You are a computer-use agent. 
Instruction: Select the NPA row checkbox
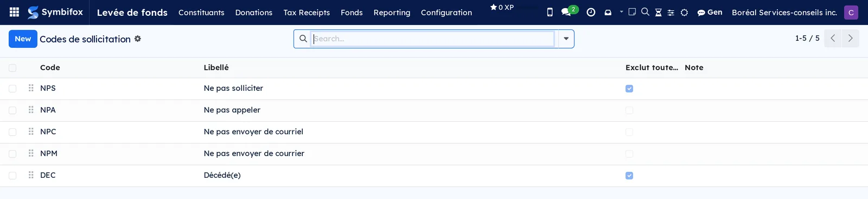(x=12, y=110)
